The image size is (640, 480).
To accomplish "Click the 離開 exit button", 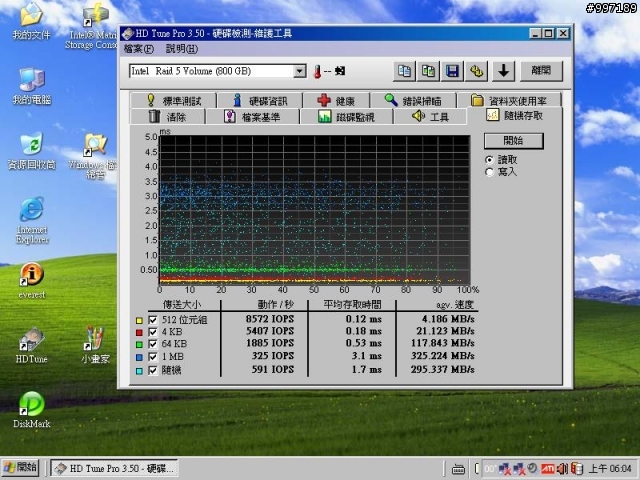I will point(541,71).
